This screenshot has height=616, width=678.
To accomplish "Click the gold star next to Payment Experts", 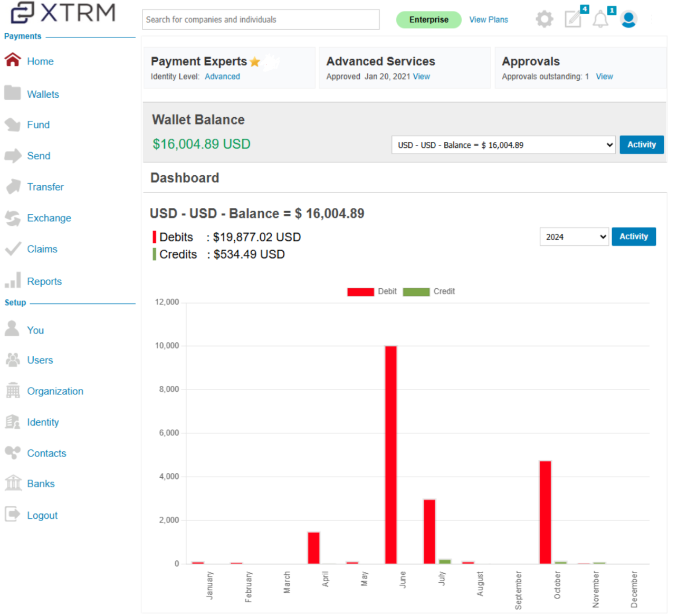I will tap(255, 62).
